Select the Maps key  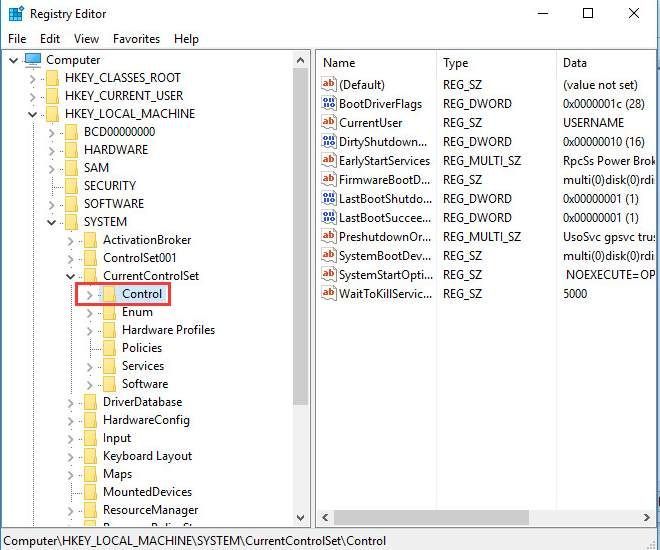tap(117, 474)
